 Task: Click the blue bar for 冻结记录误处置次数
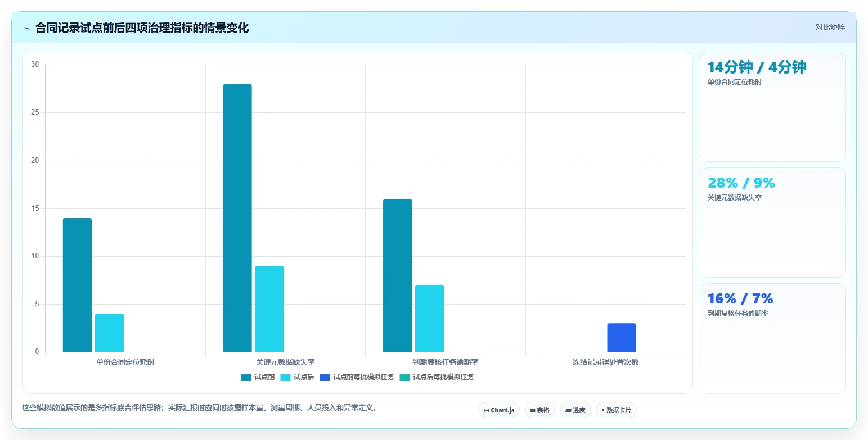(x=622, y=338)
